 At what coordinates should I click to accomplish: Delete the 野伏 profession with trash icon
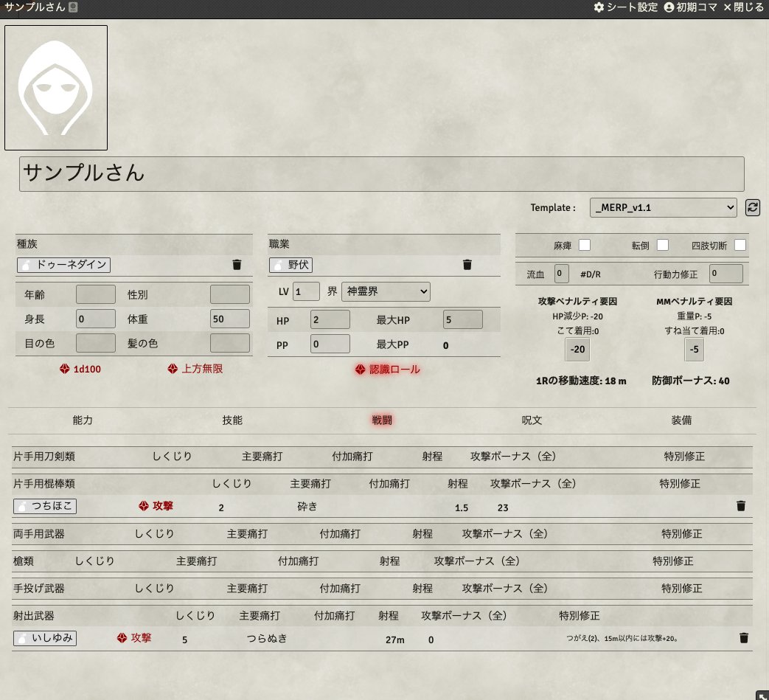click(467, 265)
